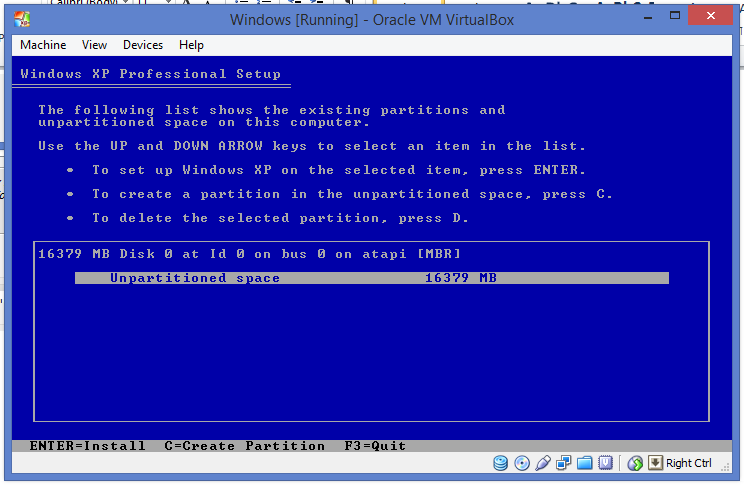Click the network adapters status icon
Screen dimensions: 744x485
pos(564,463)
